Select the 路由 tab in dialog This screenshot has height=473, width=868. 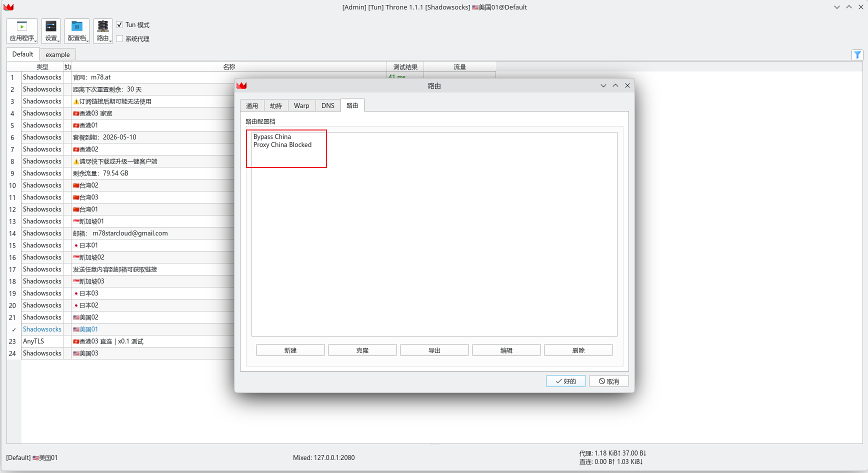[352, 105]
